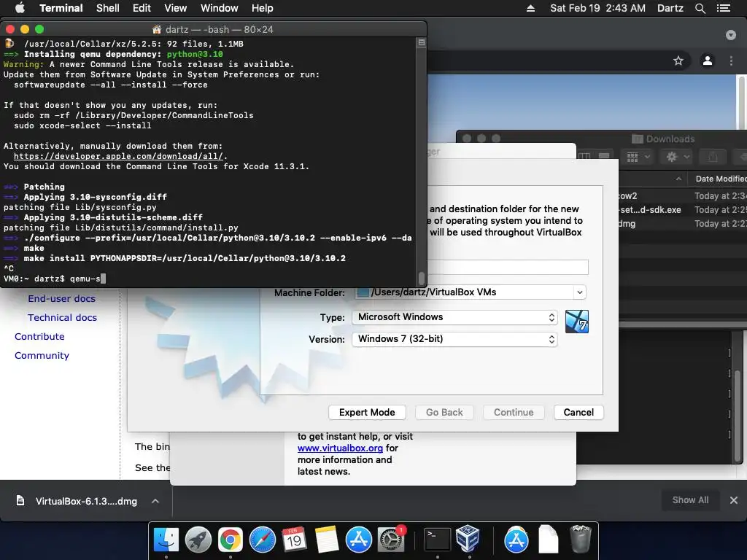747x560 pixels.
Task: Open the Contribute link
Action: click(39, 337)
